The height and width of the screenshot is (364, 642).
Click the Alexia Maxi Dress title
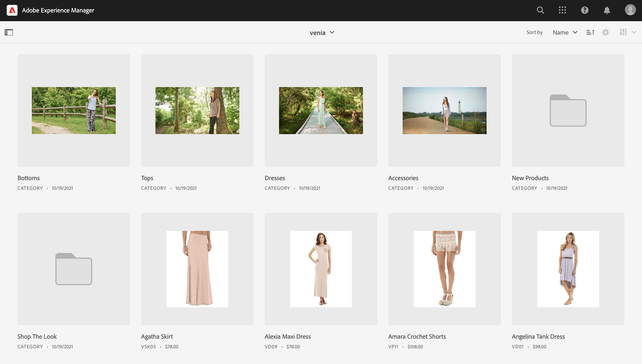coord(288,337)
